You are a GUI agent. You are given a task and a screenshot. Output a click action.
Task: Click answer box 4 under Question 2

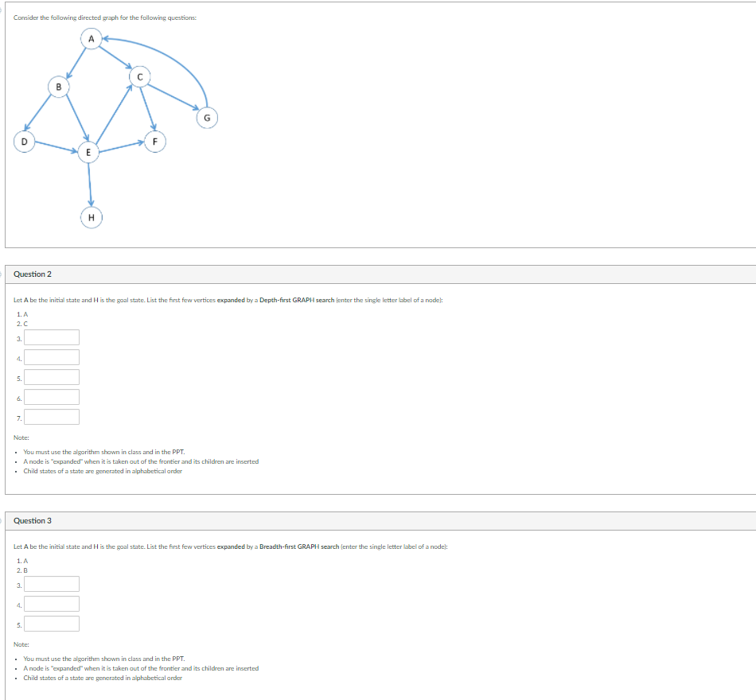click(x=51, y=356)
